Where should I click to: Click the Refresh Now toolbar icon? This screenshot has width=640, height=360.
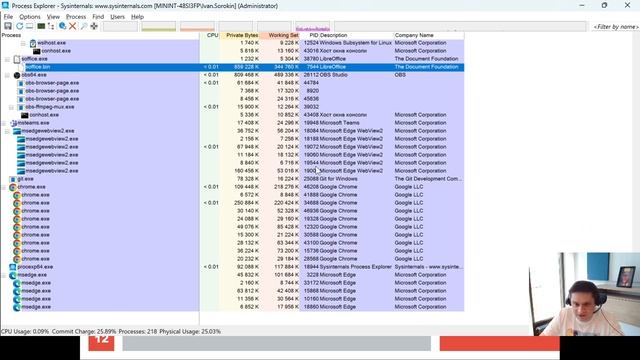click(x=19, y=26)
